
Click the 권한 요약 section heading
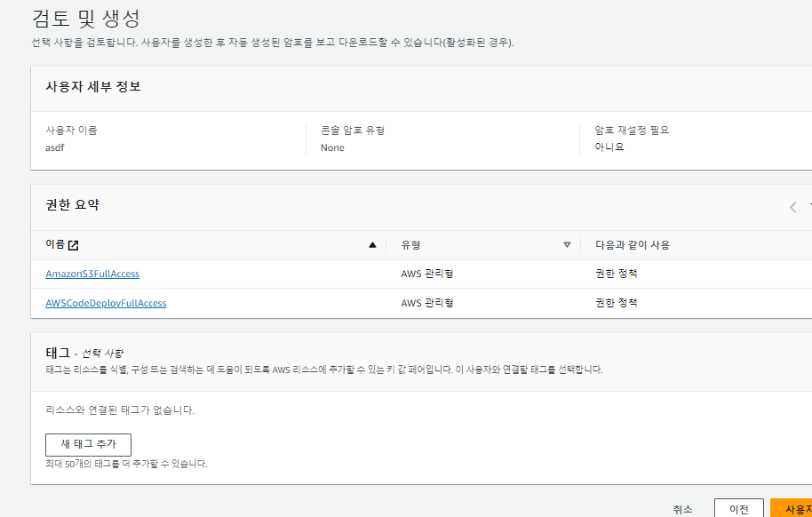click(73, 204)
